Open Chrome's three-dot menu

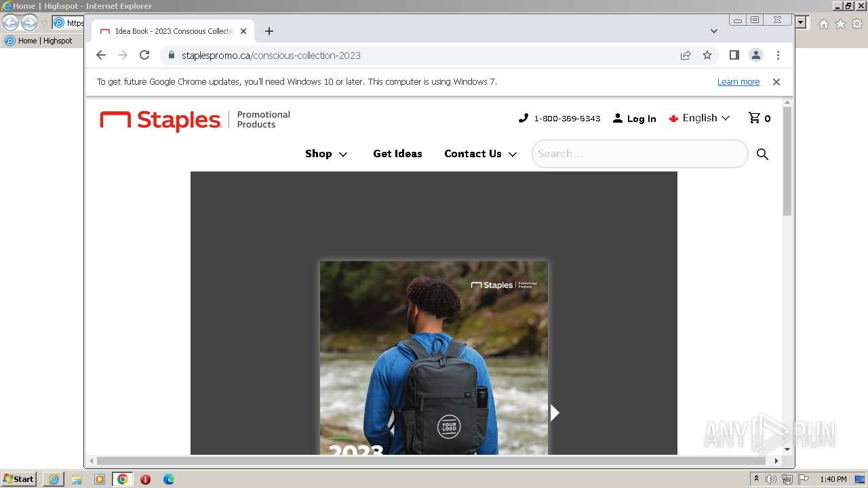click(x=778, y=55)
